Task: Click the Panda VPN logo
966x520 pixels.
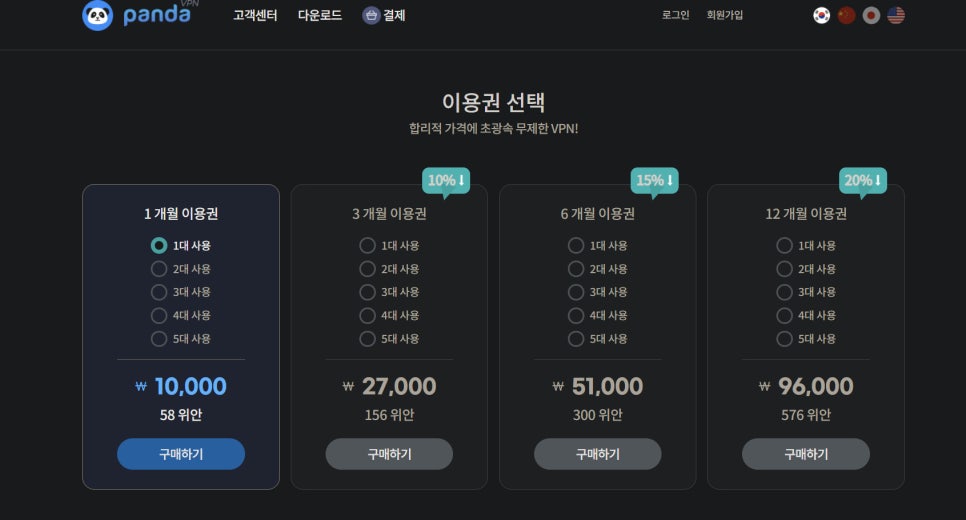Action: [x=140, y=15]
